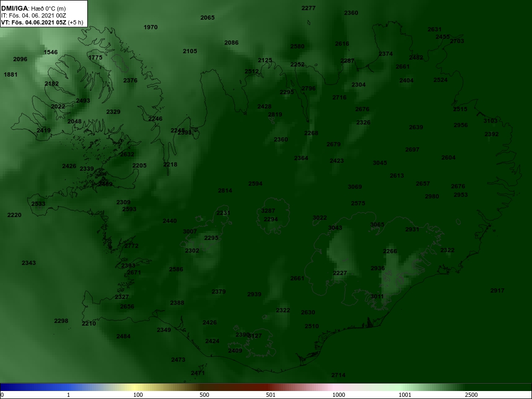The width and height of the screenshot is (532, 399).
Task: Click the '100' label on the color scale
Action: tap(138, 395)
